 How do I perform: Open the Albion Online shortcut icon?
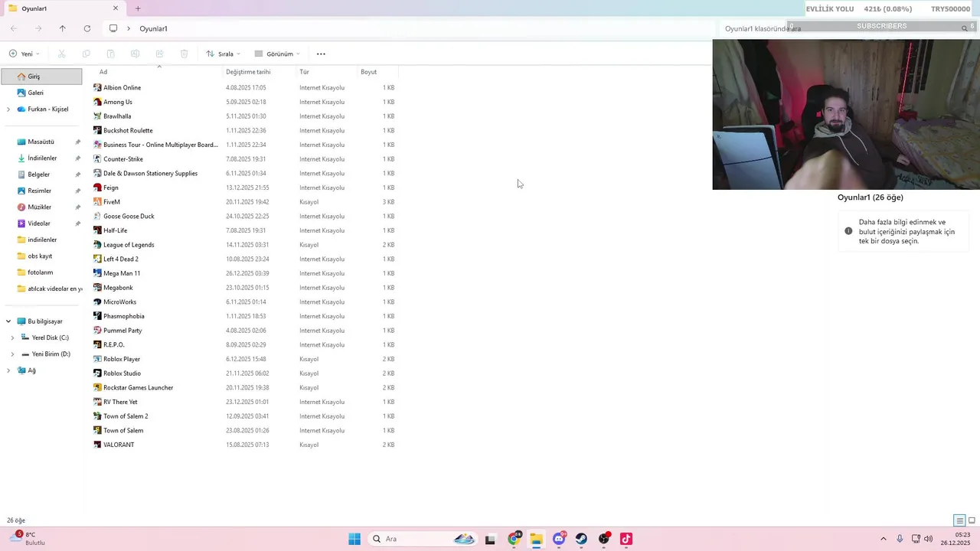[97, 87]
